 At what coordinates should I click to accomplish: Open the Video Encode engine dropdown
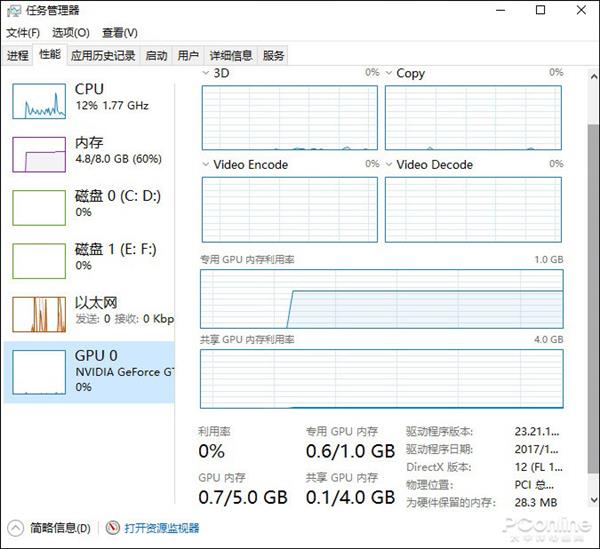pyautogui.click(x=206, y=165)
